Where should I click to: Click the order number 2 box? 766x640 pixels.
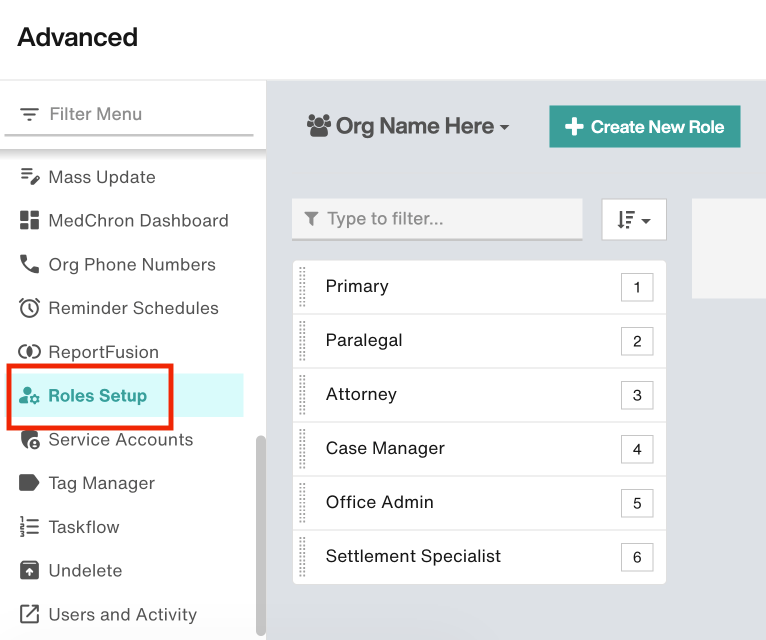coord(637,341)
